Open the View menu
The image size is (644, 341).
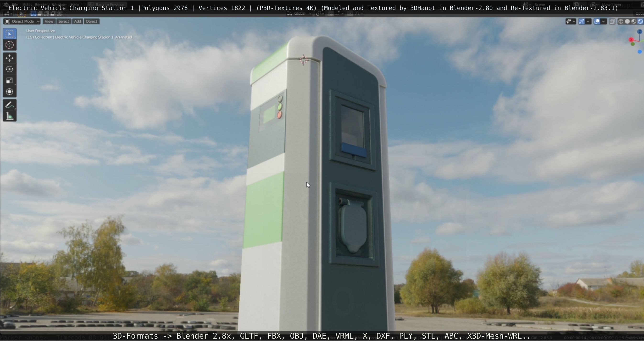click(x=49, y=22)
